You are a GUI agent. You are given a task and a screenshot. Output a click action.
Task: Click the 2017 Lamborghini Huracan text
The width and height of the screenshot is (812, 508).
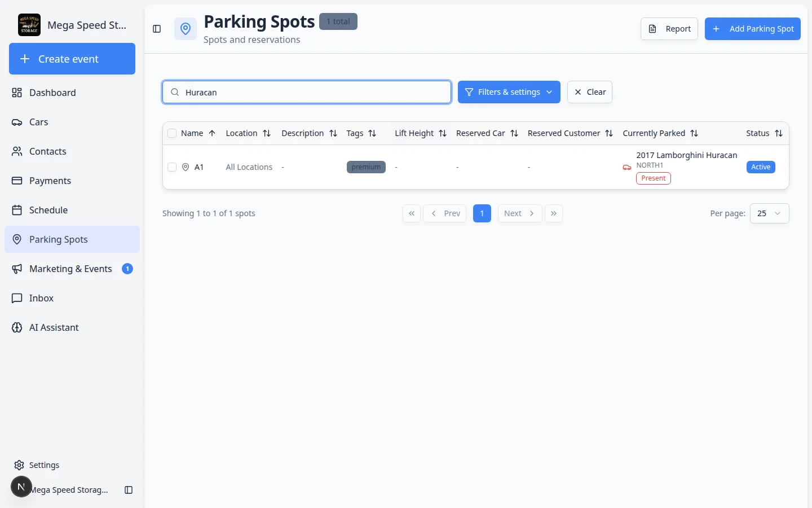pos(686,155)
